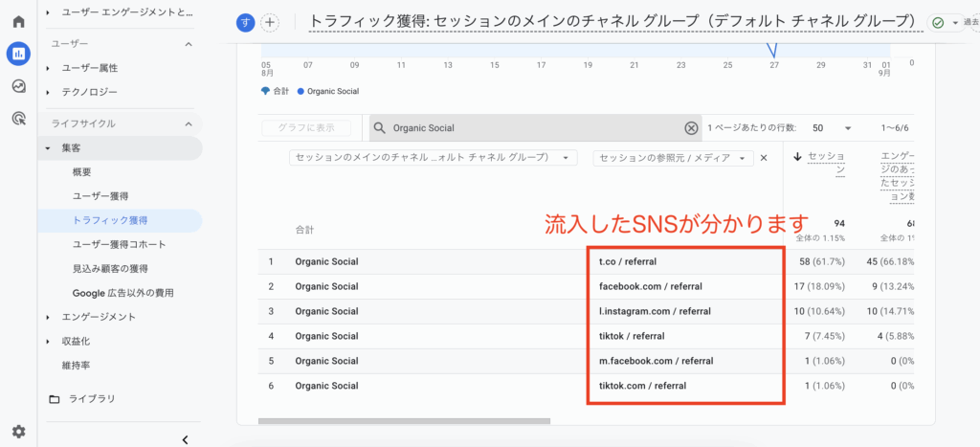Expand ユーザー エンゲージメント item at top
Viewport: 980px width, 447px height.
48,11
